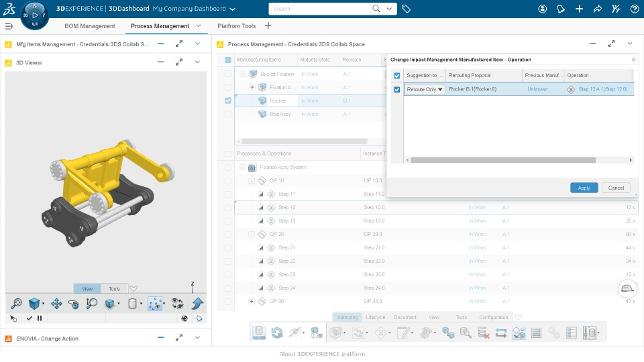Click the checklist properties icon in toolbar
The image size is (644, 362).
572,333
